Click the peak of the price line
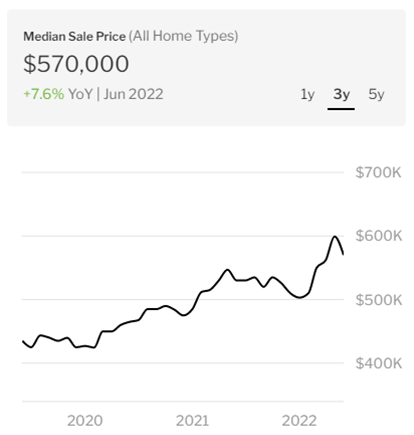The height and width of the screenshot is (435, 414). [x=334, y=237]
